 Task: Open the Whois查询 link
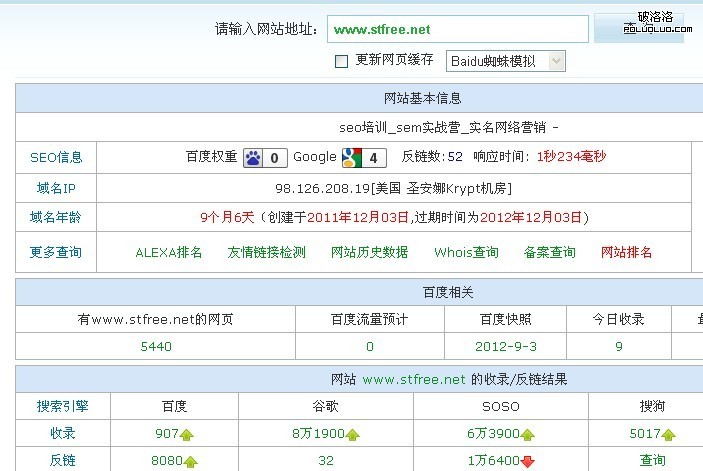[466, 253]
